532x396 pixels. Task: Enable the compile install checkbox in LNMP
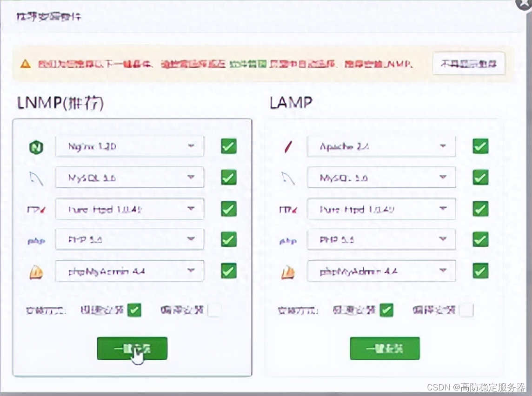pos(214,310)
